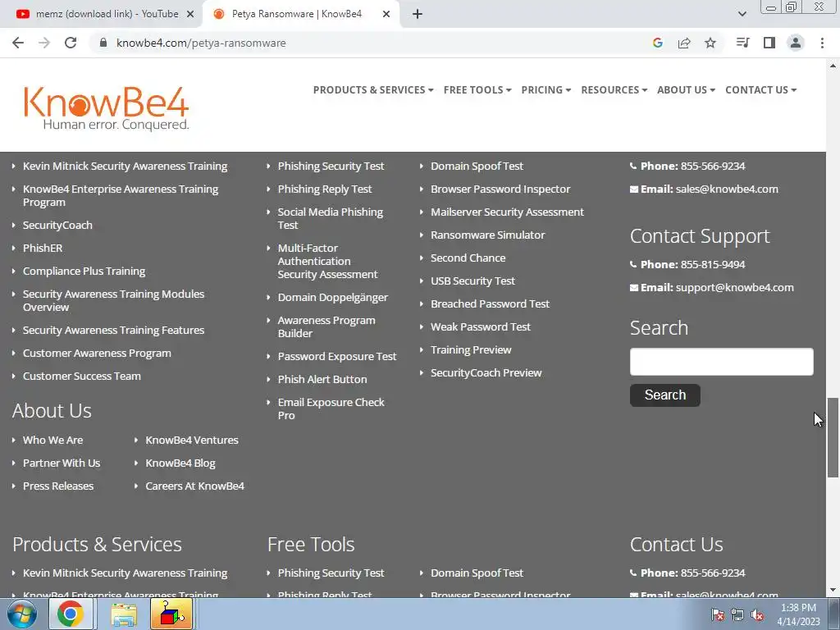
Task: Open the media control icon in toolbar
Action: pyautogui.click(x=742, y=43)
